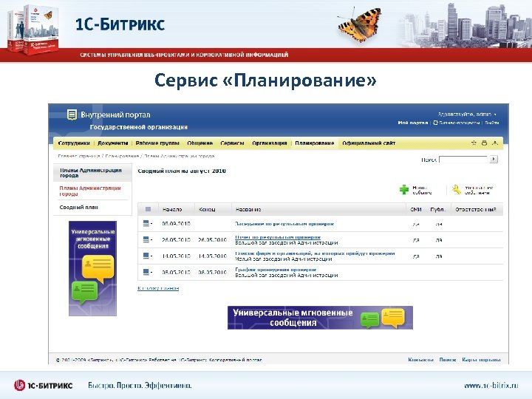The image size is (532, 399).
Task: Open action menu for График проведения проверок row
Action: click(x=147, y=272)
